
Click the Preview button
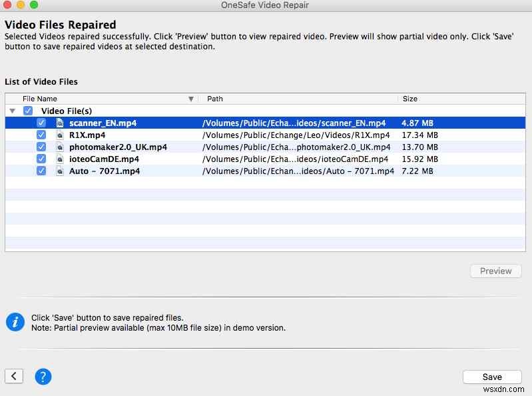(495, 271)
